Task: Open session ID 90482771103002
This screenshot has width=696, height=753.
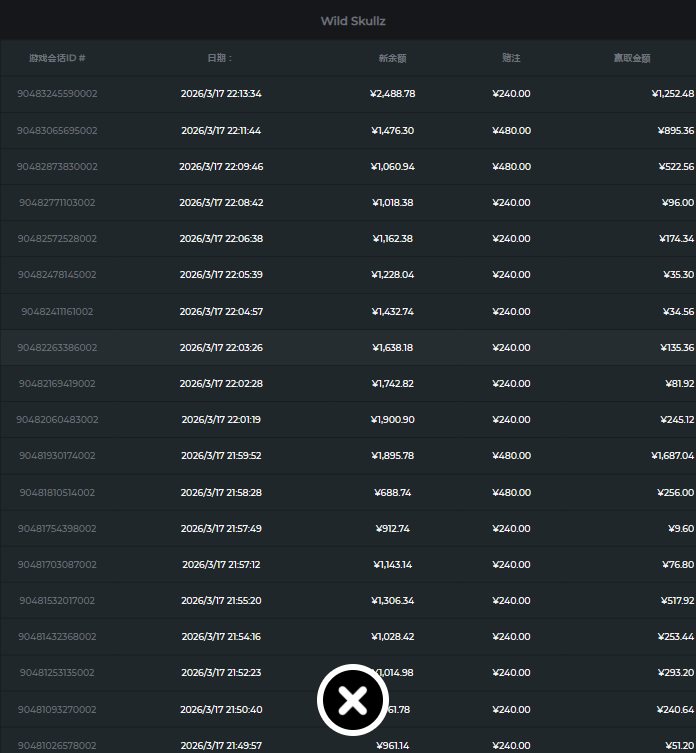Action: [x=57, y=202]
